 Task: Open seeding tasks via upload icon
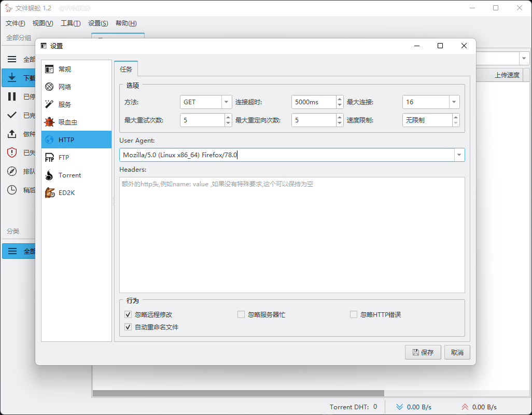(12, 134)
